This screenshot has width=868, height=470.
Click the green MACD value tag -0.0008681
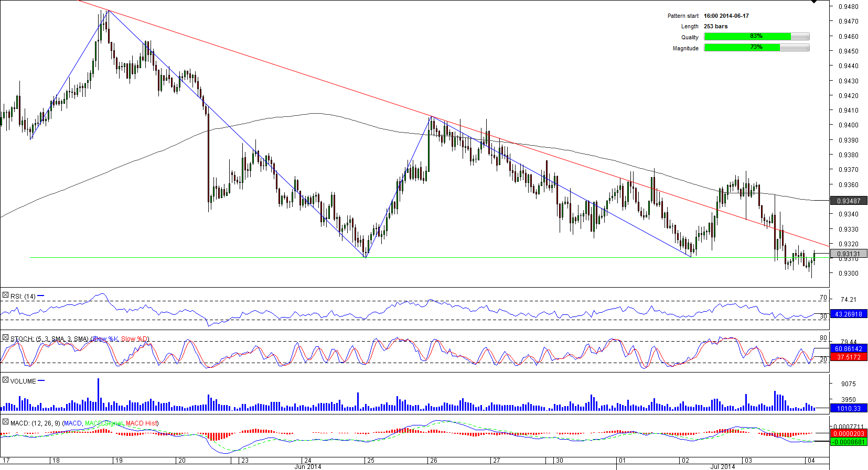pyautogui.click(x=848, y=442)
